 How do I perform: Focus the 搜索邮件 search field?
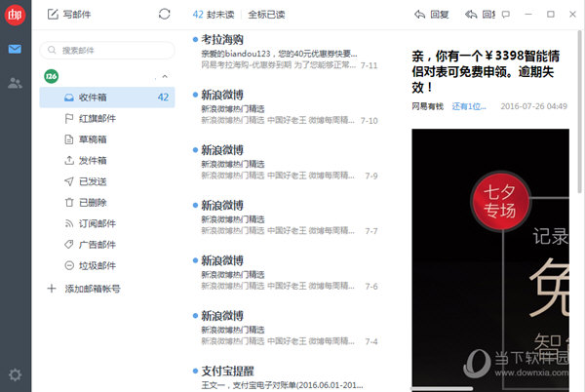(107, 50)
